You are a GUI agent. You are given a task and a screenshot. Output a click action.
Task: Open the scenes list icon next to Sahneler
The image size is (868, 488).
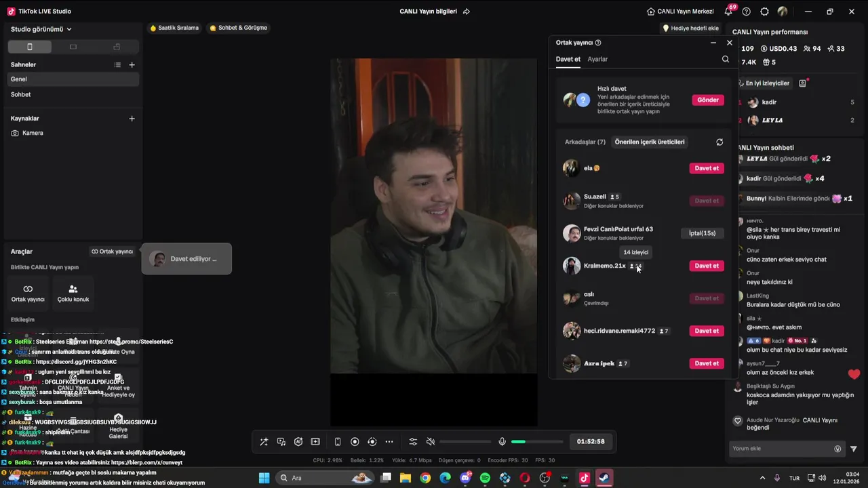point(117,65)
